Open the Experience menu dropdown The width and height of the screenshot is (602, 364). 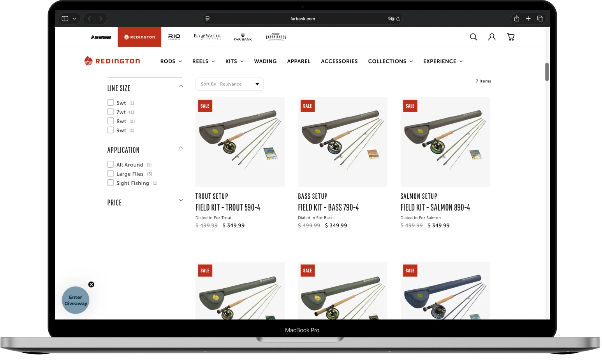(443, 61)
